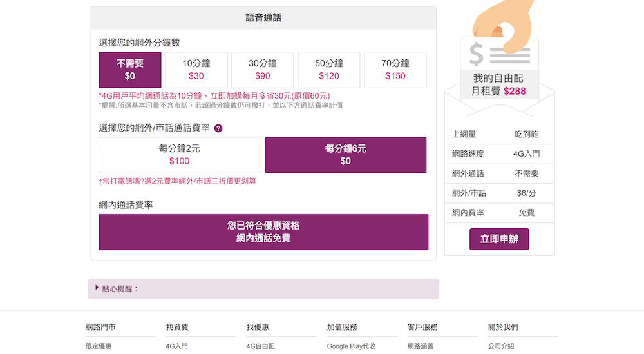Open the 限定優惠 footer link
Image resolution: width=644 pixels, height=354 pixels.
[99, 346]
